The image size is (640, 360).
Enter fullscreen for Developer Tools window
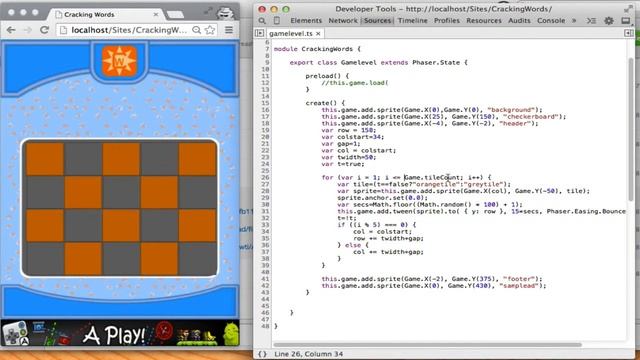pos(629,9)
